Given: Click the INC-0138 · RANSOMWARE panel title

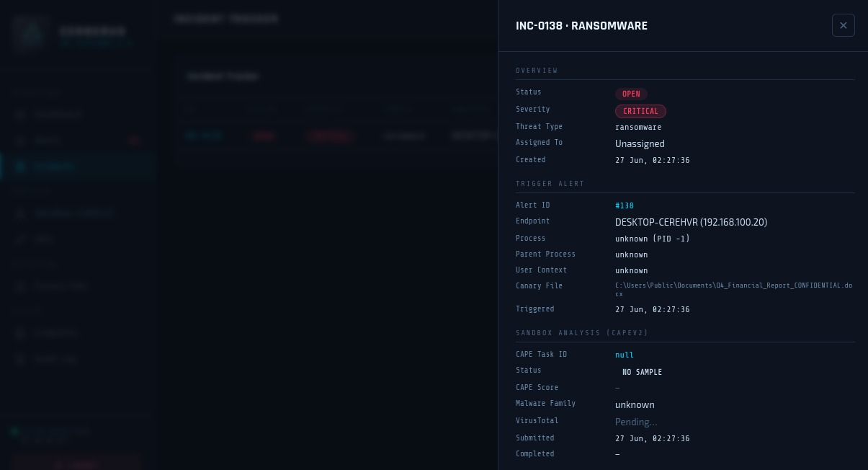Looking at the screenshot, I should (x=581, y=26).
